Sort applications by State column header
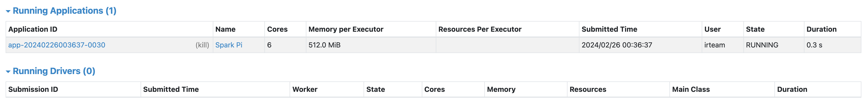 pyautogui.click(x=755, y=29)
